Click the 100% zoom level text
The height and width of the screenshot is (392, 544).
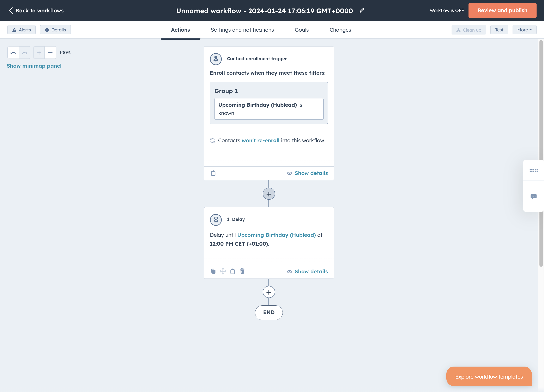65,53
